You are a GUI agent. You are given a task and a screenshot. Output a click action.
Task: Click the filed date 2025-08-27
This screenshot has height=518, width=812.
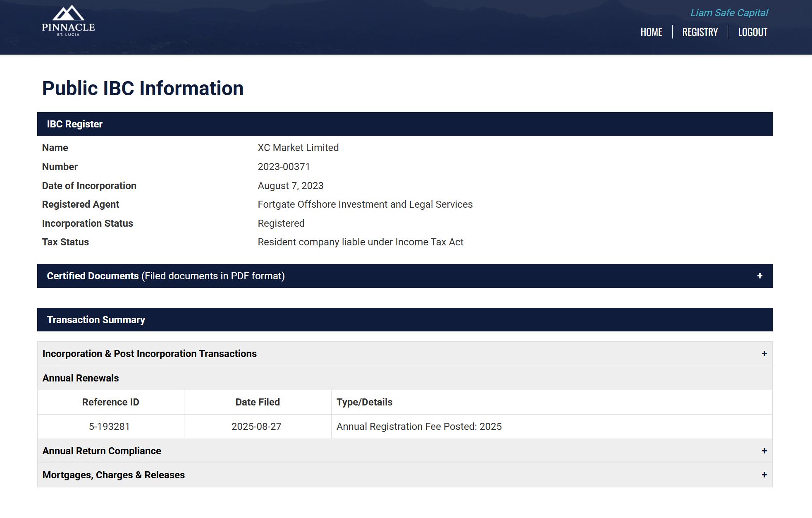(256, 427)
